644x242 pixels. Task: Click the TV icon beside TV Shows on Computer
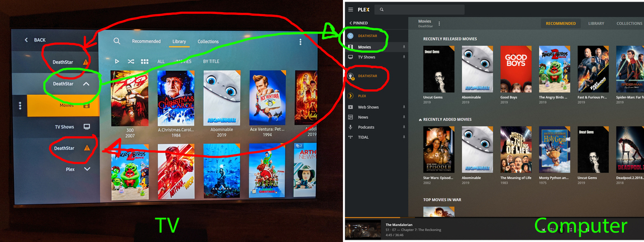click(350, 57)
